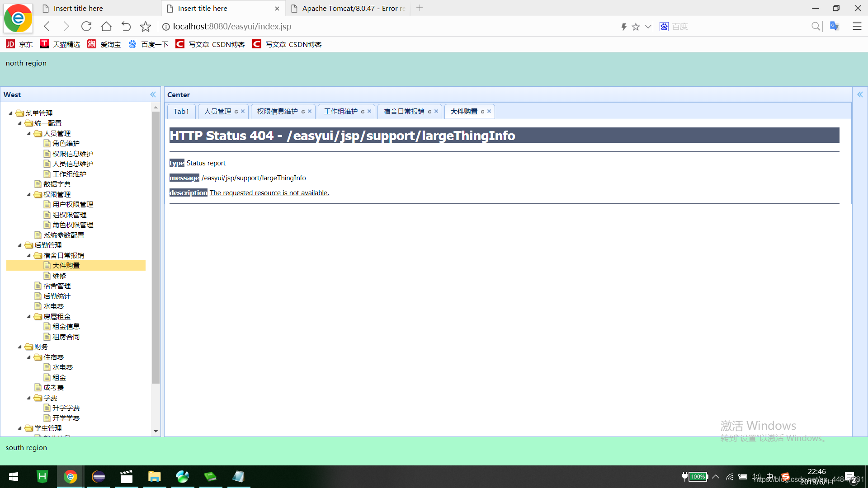The height and width of the screenshot is (488, 868).
Task: Close the 宿舍日常报销 tab
Action: pyautogui.click(x=436, y=111)
